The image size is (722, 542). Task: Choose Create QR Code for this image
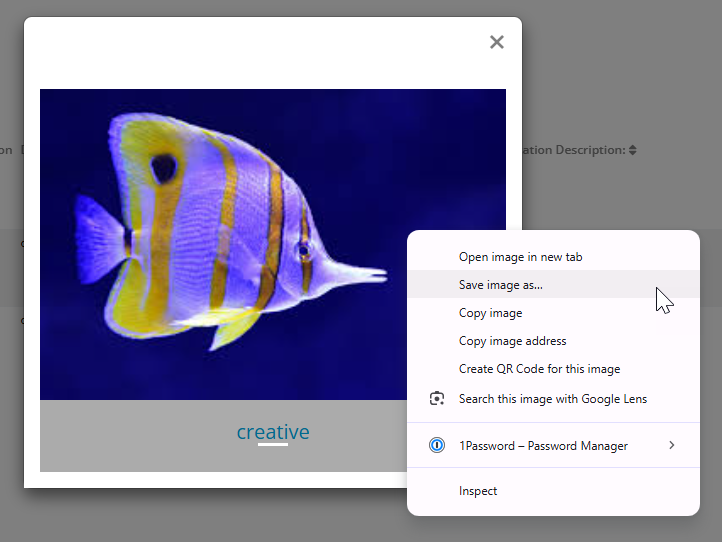(539, 369)
